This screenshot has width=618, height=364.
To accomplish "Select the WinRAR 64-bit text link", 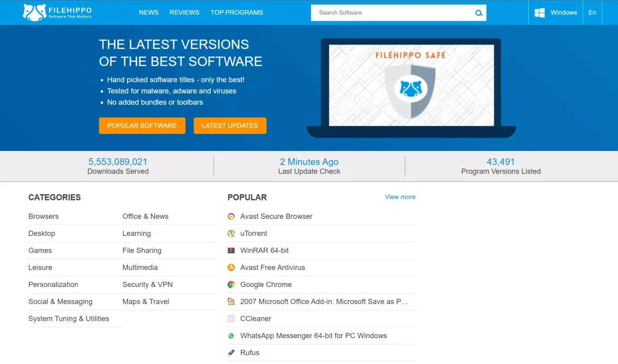I will 265,250.
